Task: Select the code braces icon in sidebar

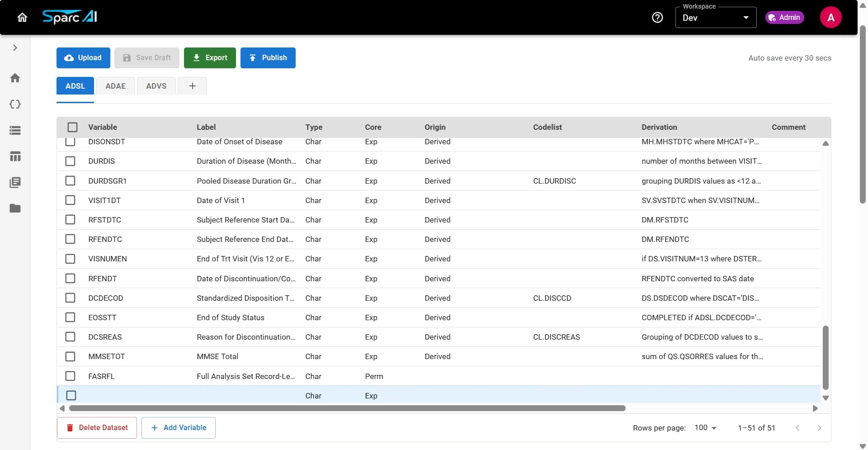Action: [x=15, y=104]
